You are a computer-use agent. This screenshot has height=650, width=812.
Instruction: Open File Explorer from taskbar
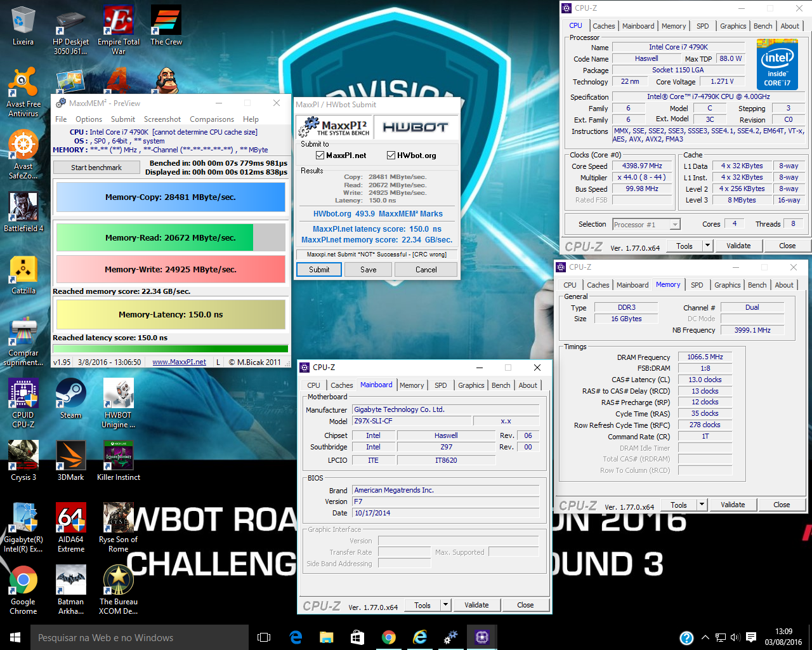point(327,637)
